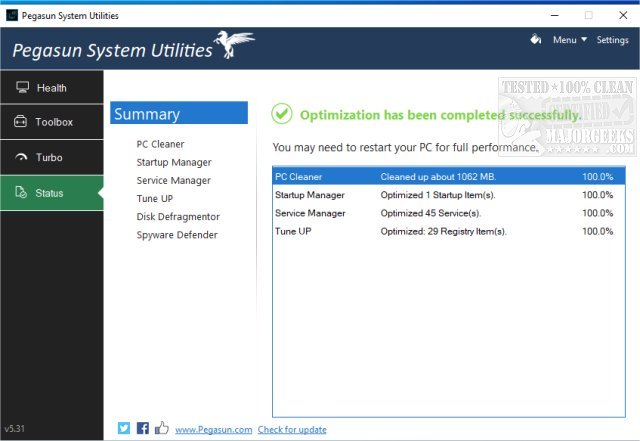Select the PC Cleaner result row
Screen dimensions: 640x441
[449, 176]
